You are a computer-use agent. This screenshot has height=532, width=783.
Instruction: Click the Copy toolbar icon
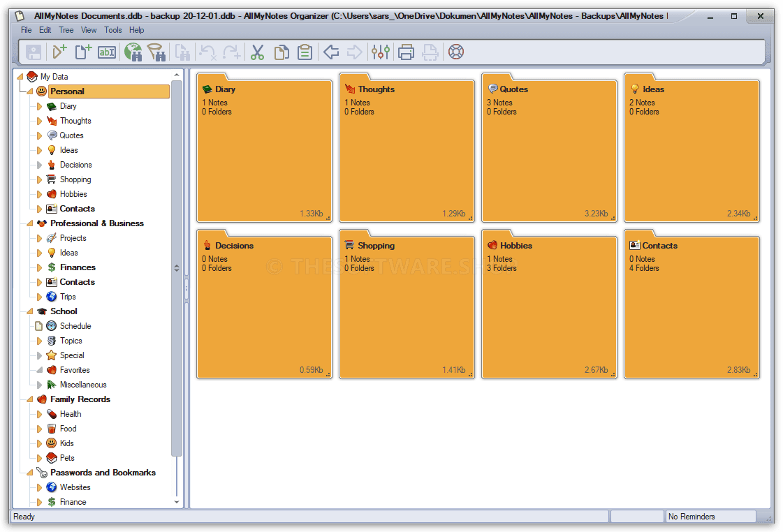coord(281,52)
